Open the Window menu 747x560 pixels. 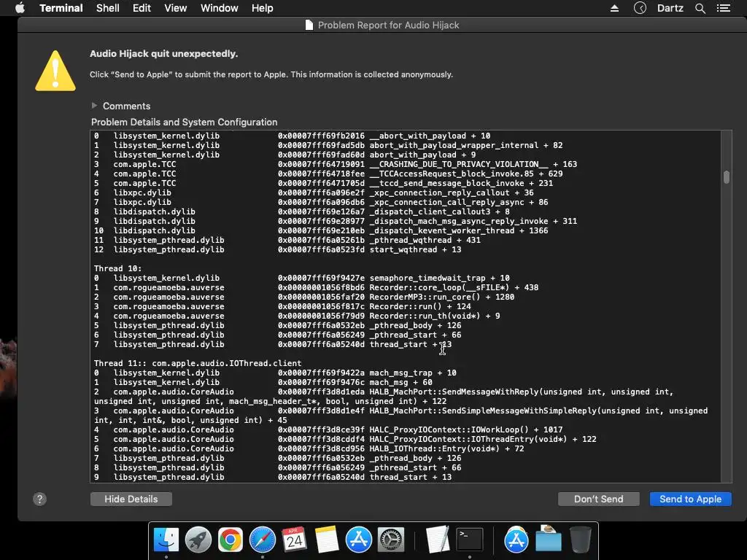coord(219,8)
